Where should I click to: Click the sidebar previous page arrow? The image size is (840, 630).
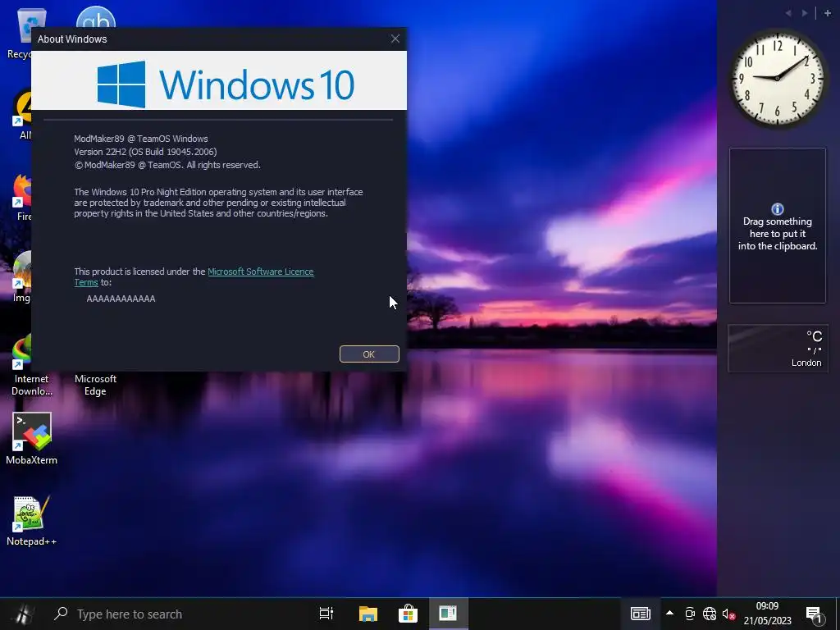tap(788, 13)
